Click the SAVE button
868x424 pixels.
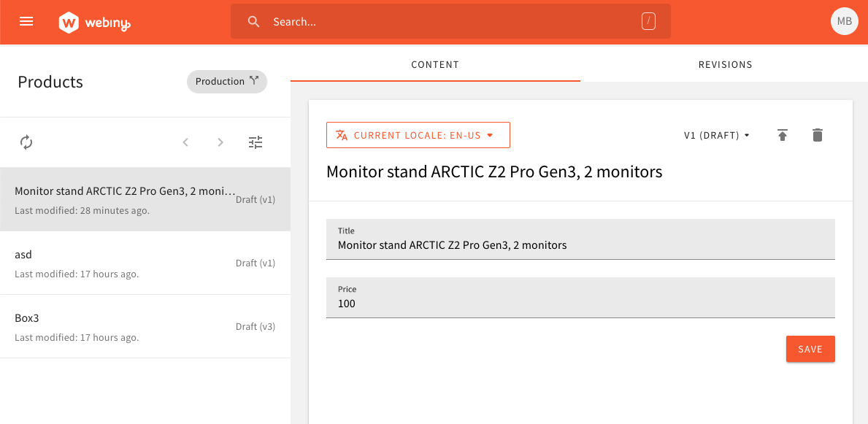[810, 349]
